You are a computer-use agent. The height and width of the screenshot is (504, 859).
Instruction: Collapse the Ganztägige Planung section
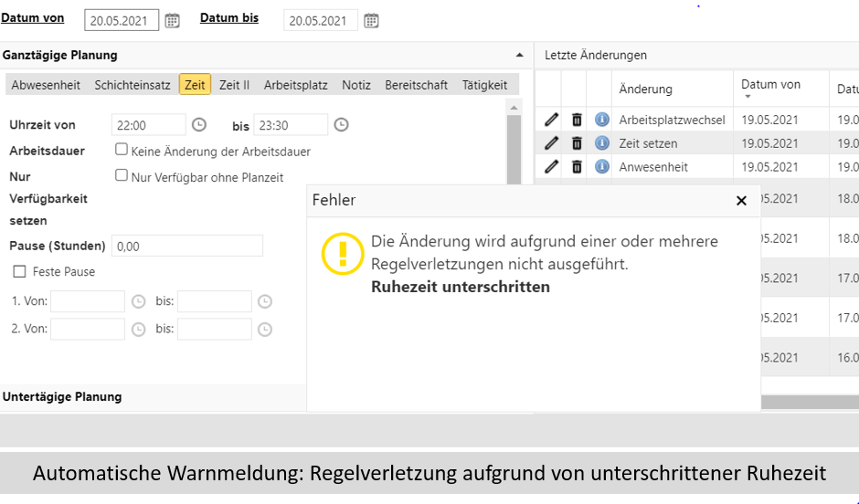[x=519, y=56]
